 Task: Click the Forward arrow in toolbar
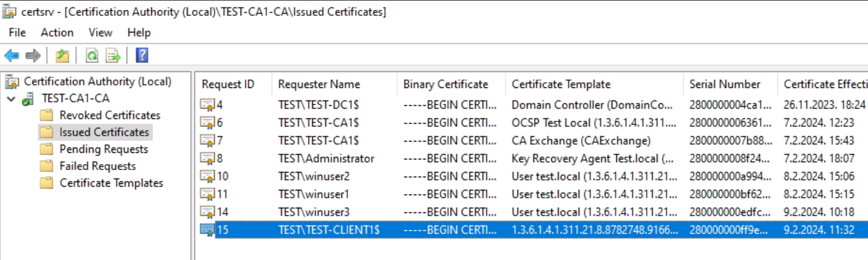33,56
